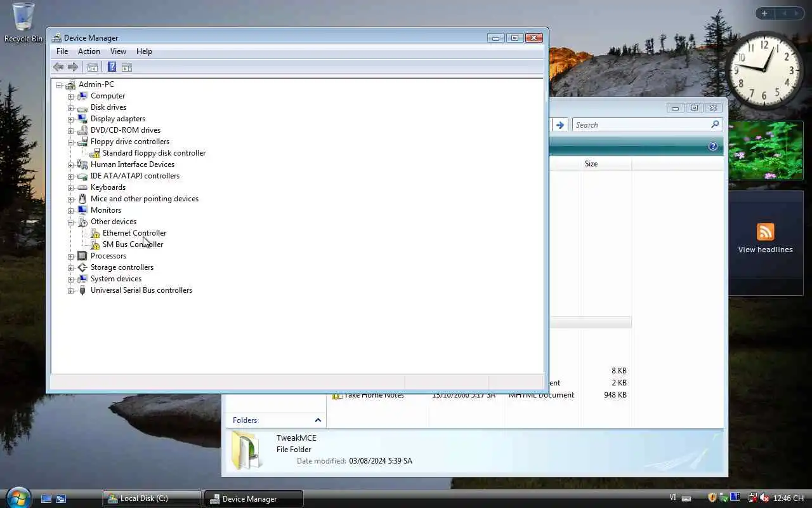Select the IDE ATA/ATAPI controllers row

[x=135, y=176]
